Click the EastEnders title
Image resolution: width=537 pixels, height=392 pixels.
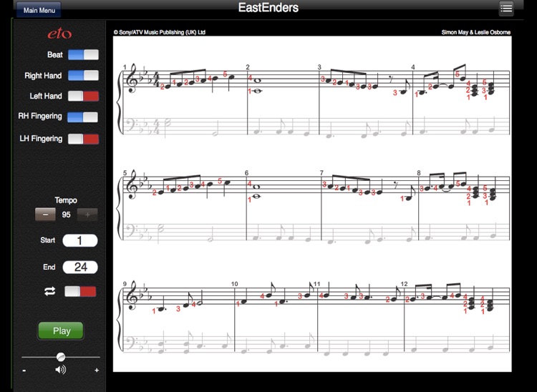[268, 8]
